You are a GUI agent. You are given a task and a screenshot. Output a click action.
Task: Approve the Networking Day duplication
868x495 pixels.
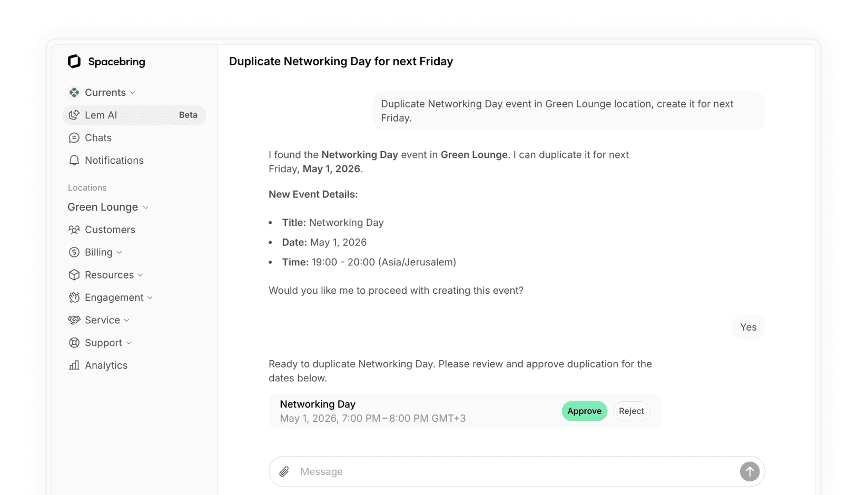click(584, 411)
